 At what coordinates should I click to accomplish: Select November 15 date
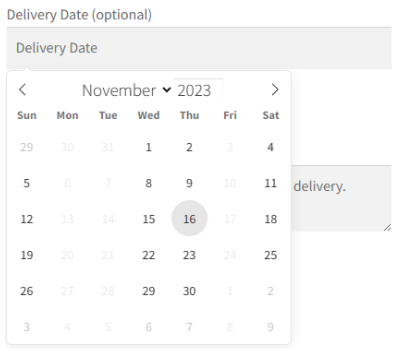[x=149, y=219]
